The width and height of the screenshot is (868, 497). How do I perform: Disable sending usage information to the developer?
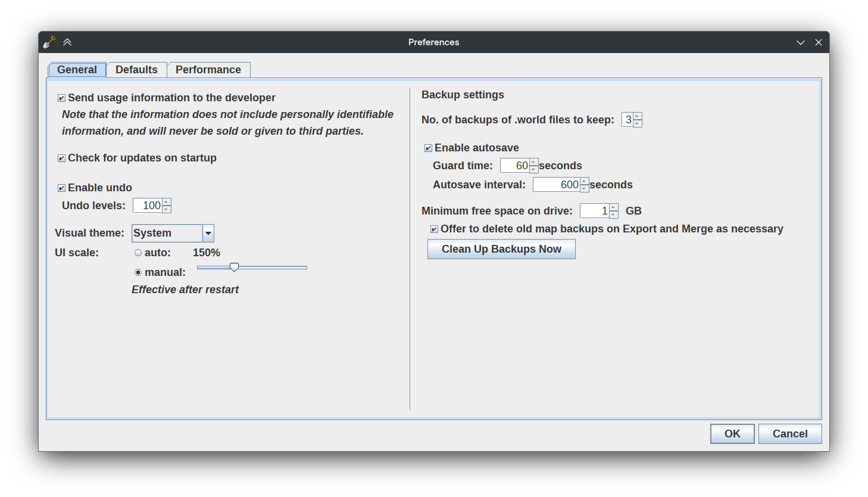pyautogui.click(x=61, y=98)
